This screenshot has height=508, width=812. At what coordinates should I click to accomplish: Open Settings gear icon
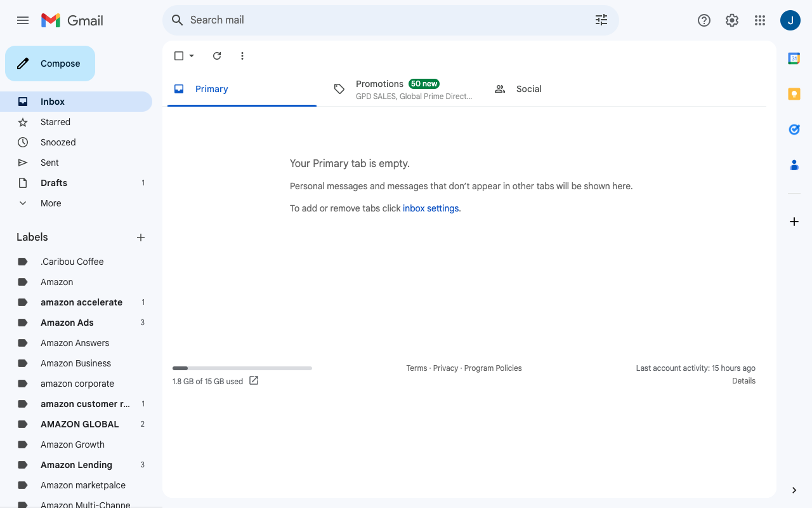(732, 20)
